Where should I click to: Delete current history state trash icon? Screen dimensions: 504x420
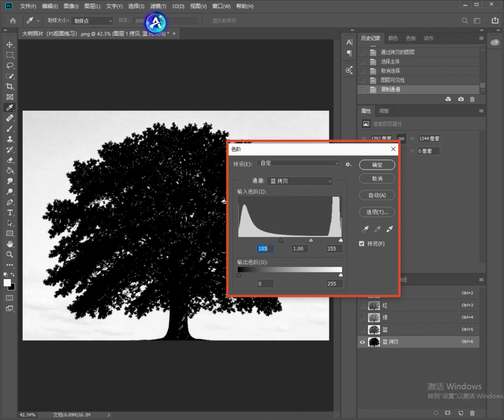click(x=472, y=99)
